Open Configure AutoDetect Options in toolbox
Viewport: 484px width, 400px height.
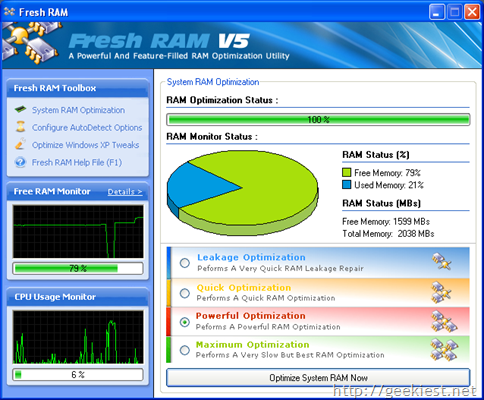87,128
